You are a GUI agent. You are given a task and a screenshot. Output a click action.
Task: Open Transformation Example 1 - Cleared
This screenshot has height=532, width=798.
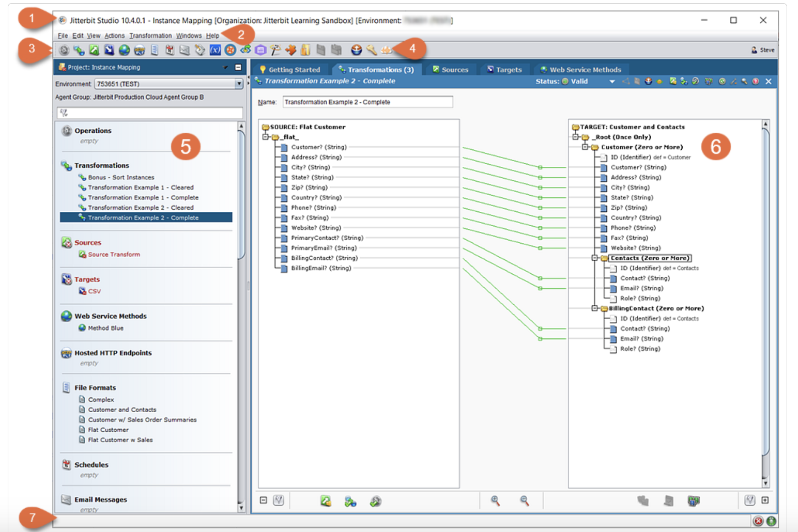(x=141, y=187)
